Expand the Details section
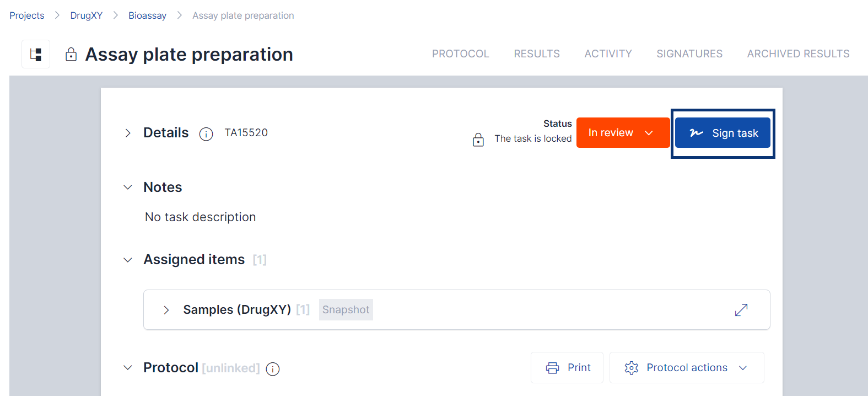Image resolution: width=868 pixels, height=396 pixels. pos(128,133)
